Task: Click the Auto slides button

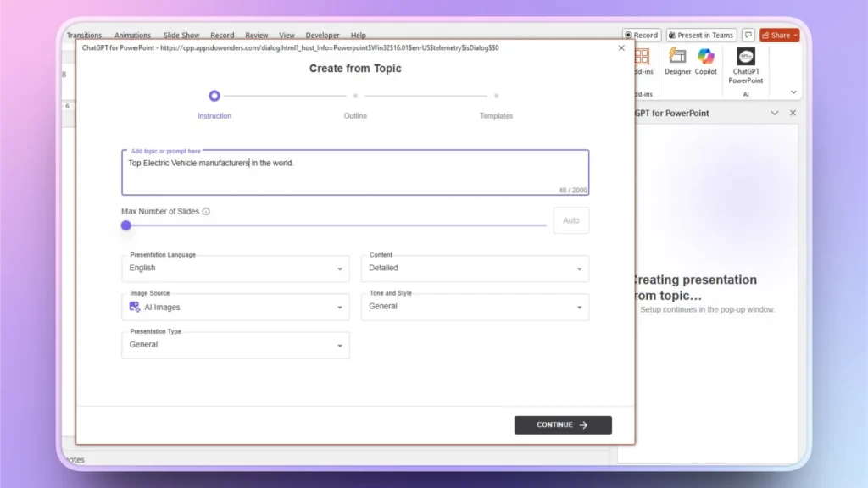Action: coord(571,220)
